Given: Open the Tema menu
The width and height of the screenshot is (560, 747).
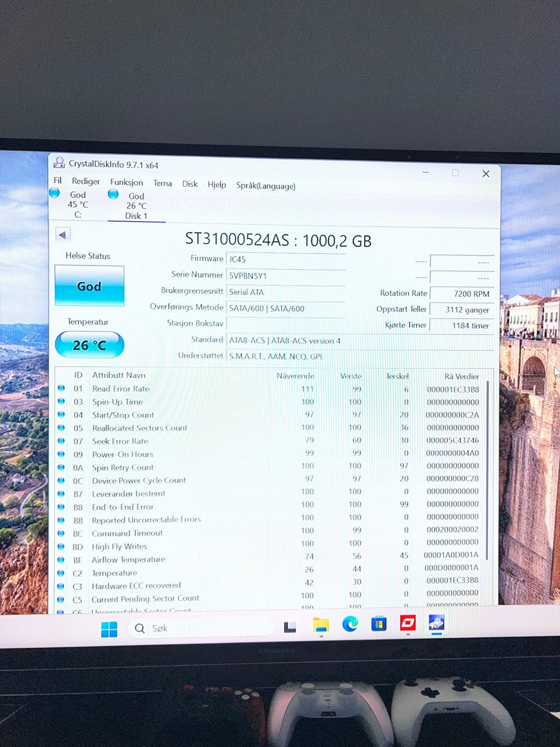Looking at the screenshot, I should [163, 183].
